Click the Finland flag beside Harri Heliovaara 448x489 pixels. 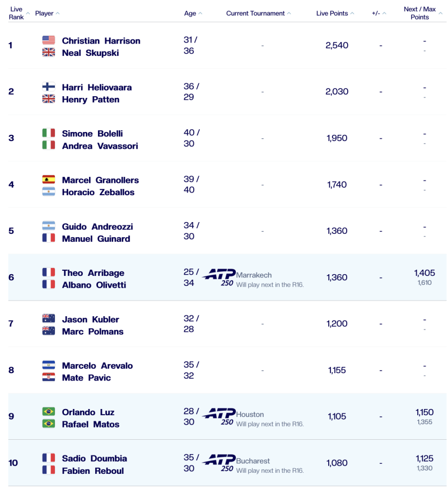pyautogui.click(x=49, y=87)
